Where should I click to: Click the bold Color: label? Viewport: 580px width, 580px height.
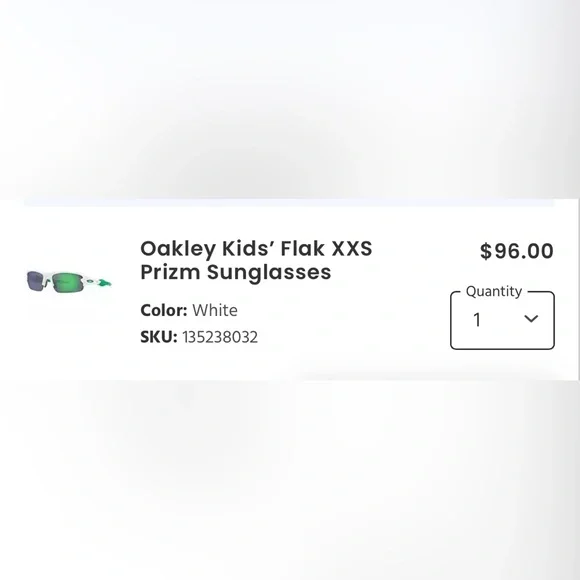[x=164, y=310]
